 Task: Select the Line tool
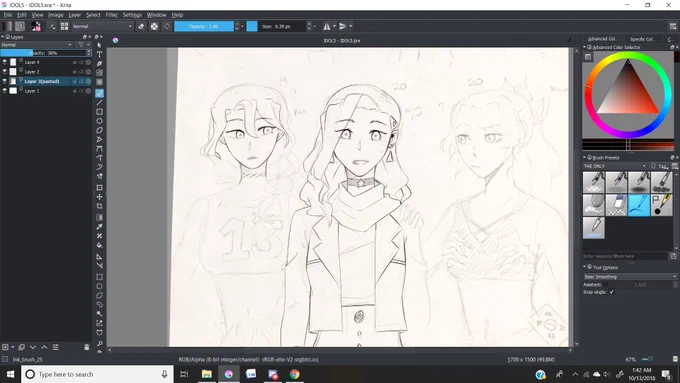(x=99, y=103)
